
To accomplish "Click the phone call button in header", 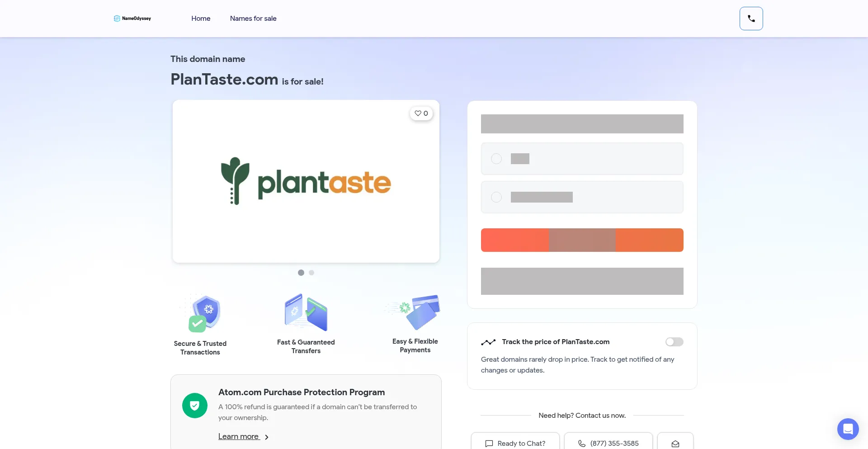I will pos(751,19).
